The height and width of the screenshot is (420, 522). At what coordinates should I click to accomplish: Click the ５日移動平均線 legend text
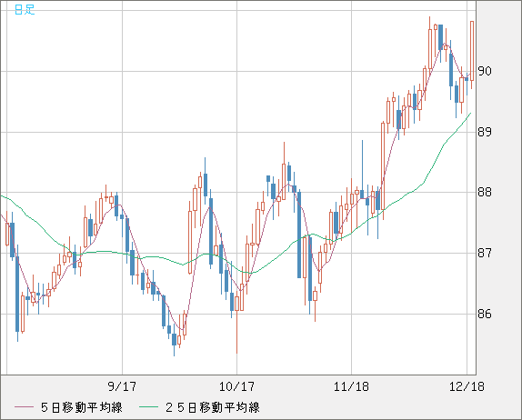tap(82, 407)
